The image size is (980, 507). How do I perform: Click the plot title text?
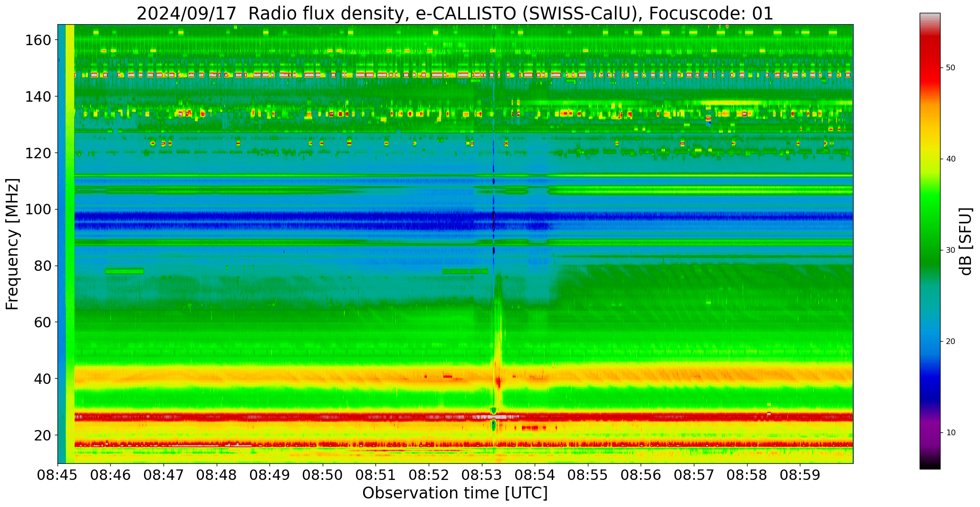[x=455, y=13]
